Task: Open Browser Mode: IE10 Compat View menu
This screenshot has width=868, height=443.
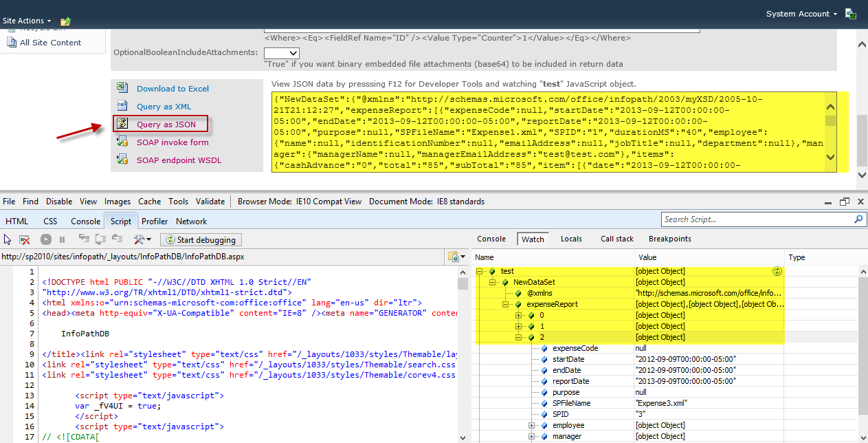Action: coord(300,202)
